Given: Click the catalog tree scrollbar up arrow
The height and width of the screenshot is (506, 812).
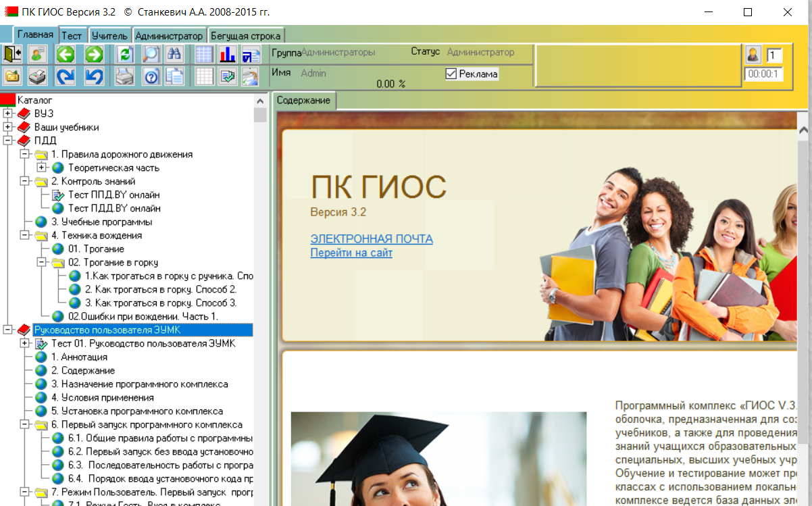Looking at the screenshot, I should [260, 100].
